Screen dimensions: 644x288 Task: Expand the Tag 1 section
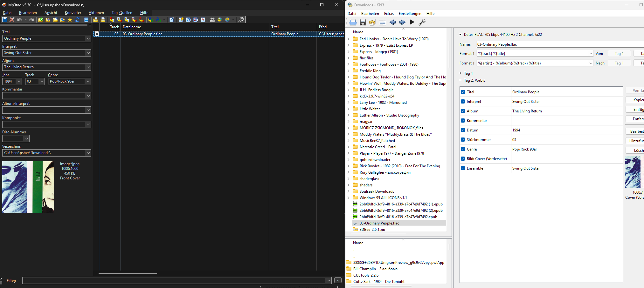460,73
